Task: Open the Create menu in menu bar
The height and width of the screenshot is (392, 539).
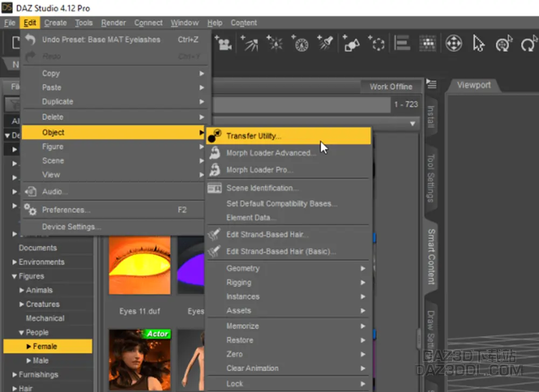Action: click(56, 23)
